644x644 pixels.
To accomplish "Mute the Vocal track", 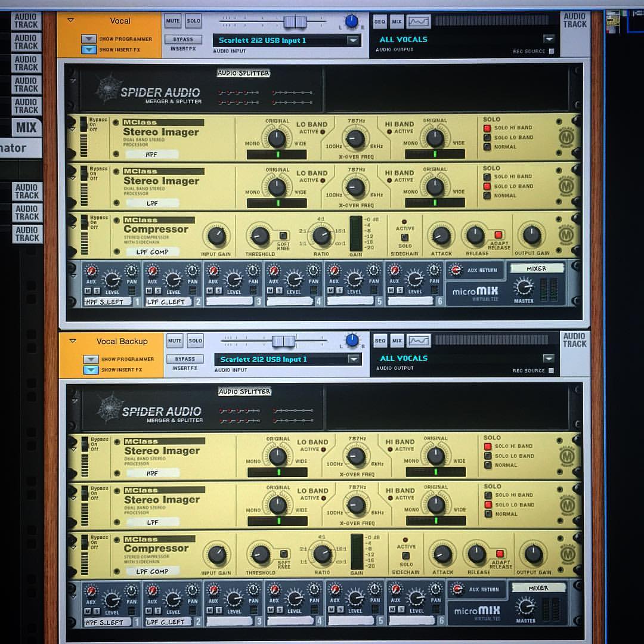I will tap(173, 21).
